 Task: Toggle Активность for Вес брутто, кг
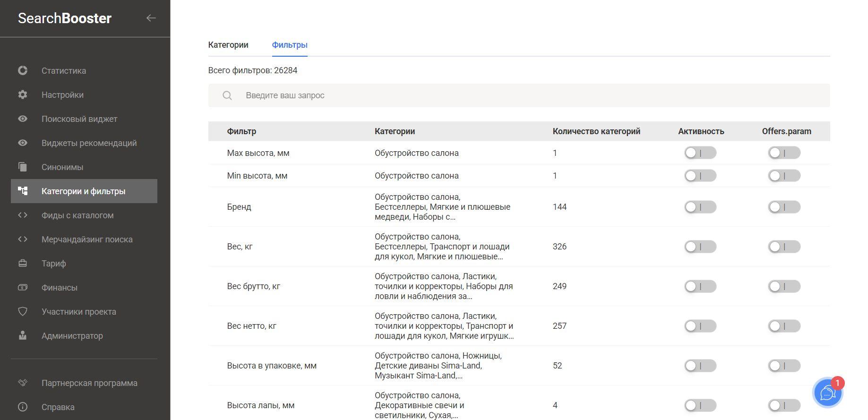700,286
